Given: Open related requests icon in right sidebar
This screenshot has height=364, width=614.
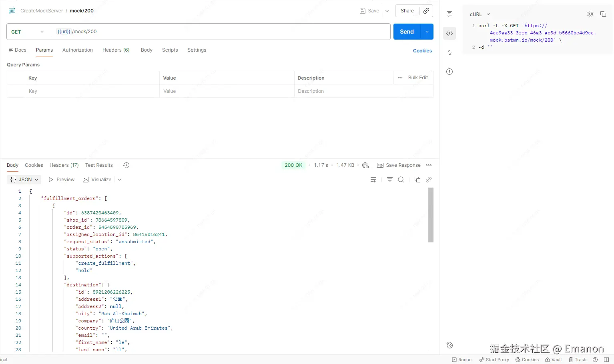Looking at the screenshot, I should pyautogui.click(x=449, y=52).
